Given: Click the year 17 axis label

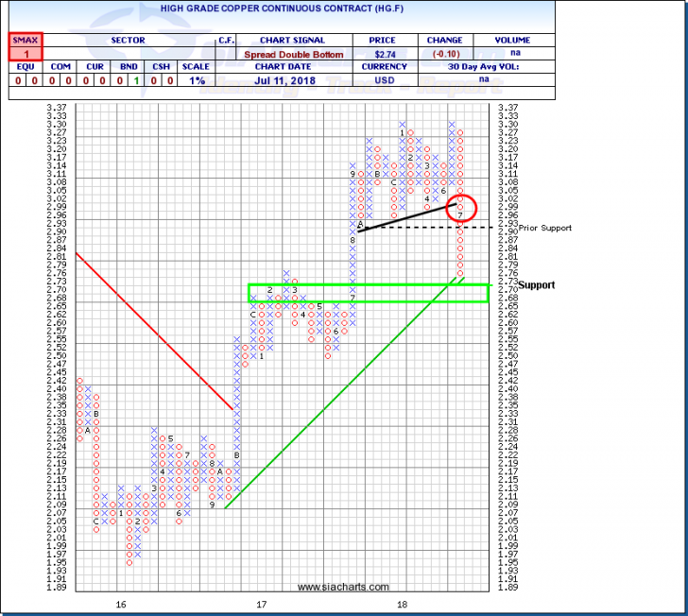Looking at the screenshot, I should (x=261, y=603).
